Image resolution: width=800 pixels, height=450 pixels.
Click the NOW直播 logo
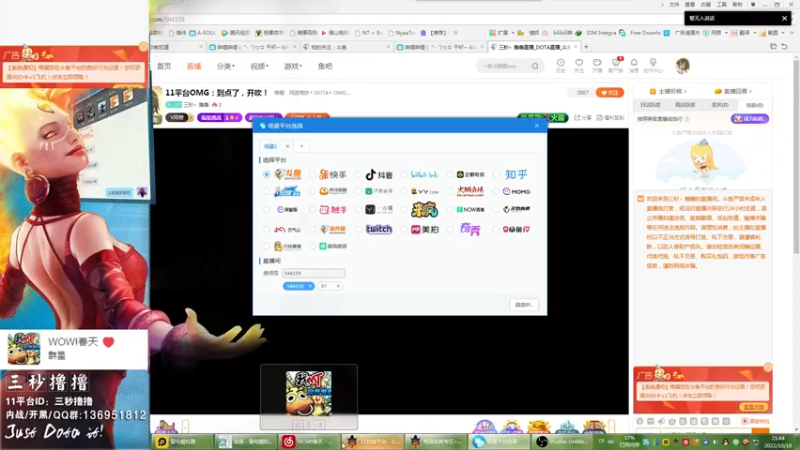(x=470, y=210)
